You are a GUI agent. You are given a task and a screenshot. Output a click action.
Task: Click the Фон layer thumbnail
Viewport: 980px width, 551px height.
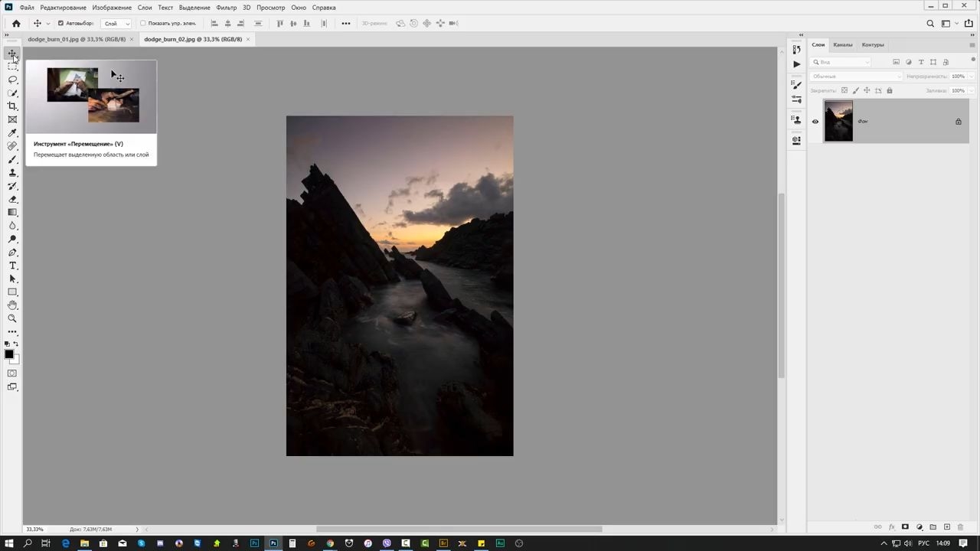(838, 121)
